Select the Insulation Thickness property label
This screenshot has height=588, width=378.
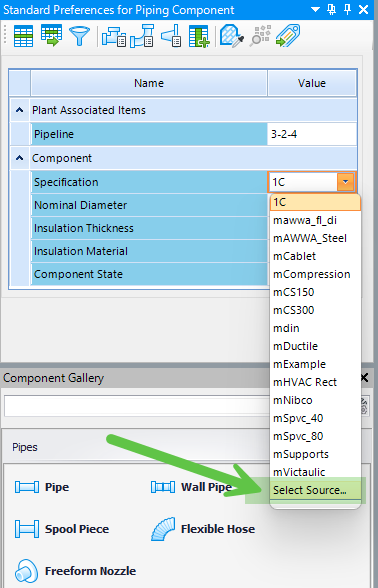(149, 228)
